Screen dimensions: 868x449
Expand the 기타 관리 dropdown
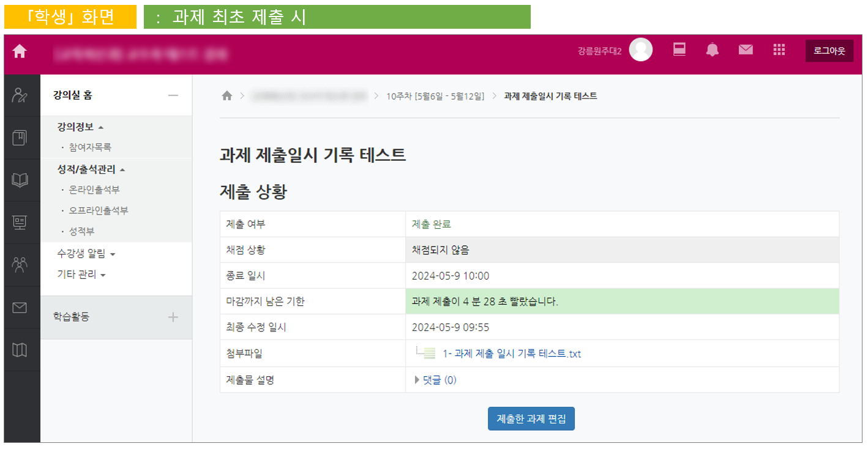click(81, 275)
